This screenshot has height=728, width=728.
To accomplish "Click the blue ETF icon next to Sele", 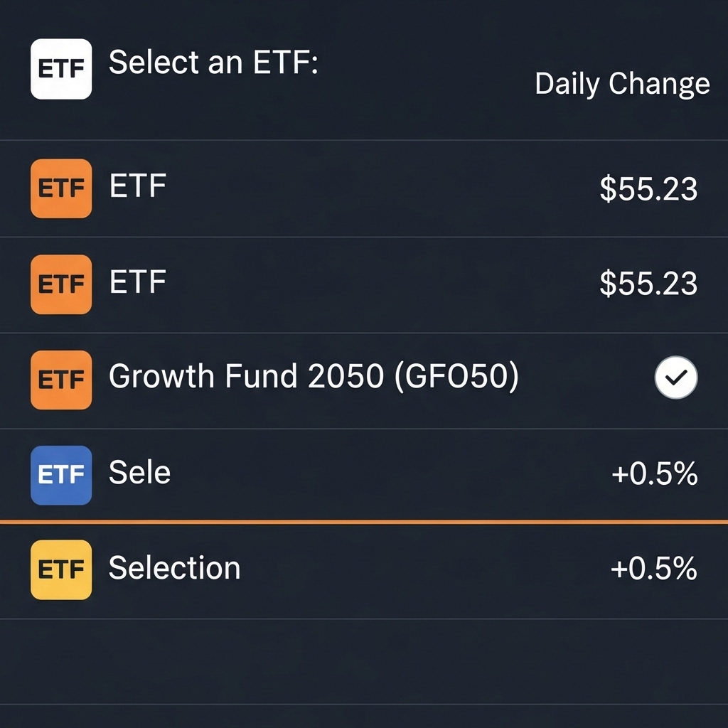I will [60, 475].
